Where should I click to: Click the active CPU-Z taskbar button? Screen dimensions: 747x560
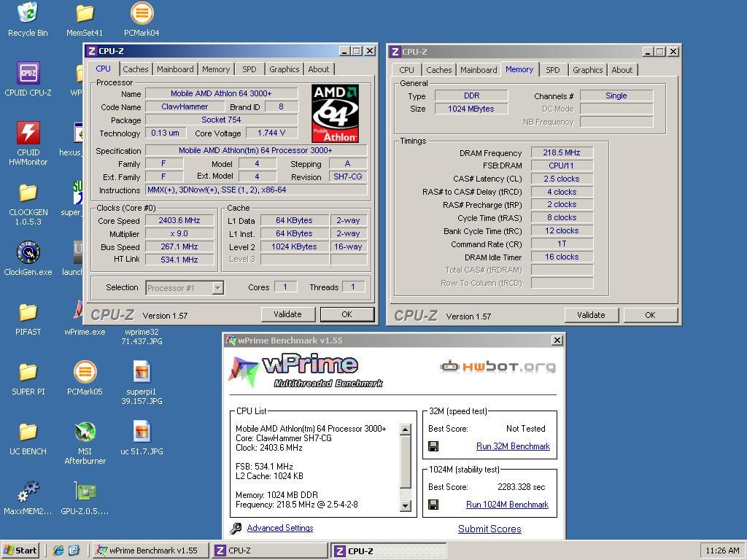(389, 551)
